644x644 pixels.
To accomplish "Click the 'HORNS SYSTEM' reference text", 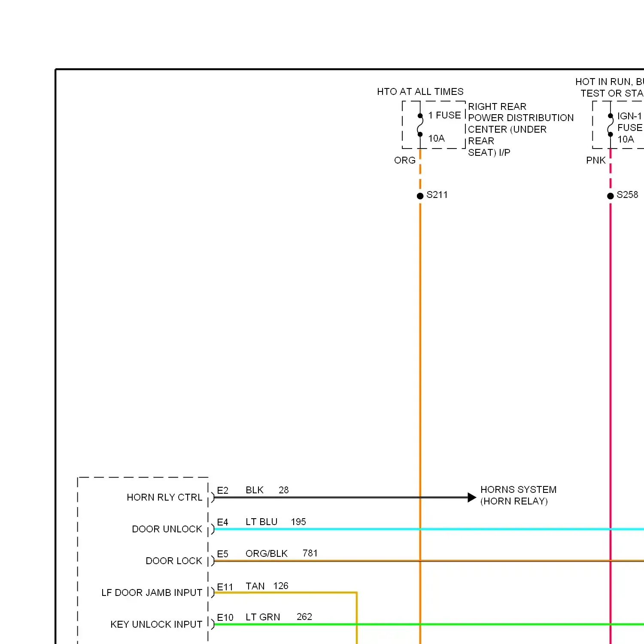I will click(x=518, y=489).
